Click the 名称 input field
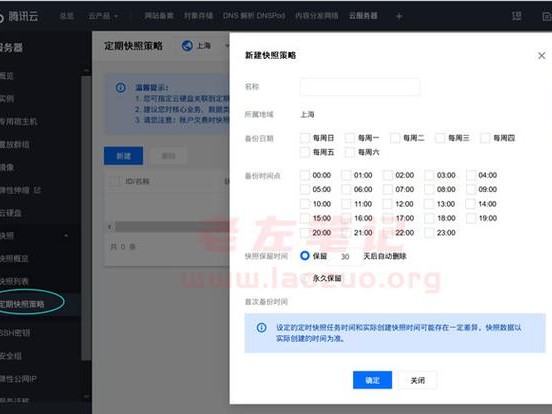The height and width of the screenshot is (414, 552). (x=360, y=87)
